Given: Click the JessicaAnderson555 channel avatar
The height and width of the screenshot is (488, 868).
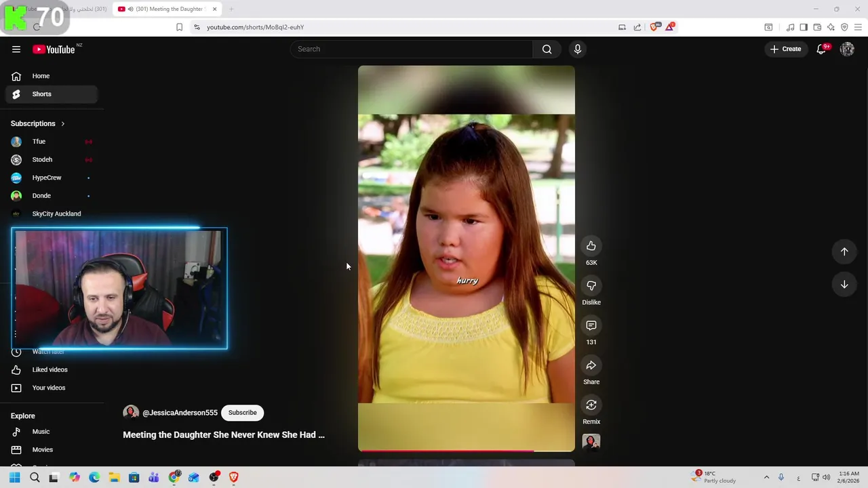Looking at the screenshot, I should [131, 413].
